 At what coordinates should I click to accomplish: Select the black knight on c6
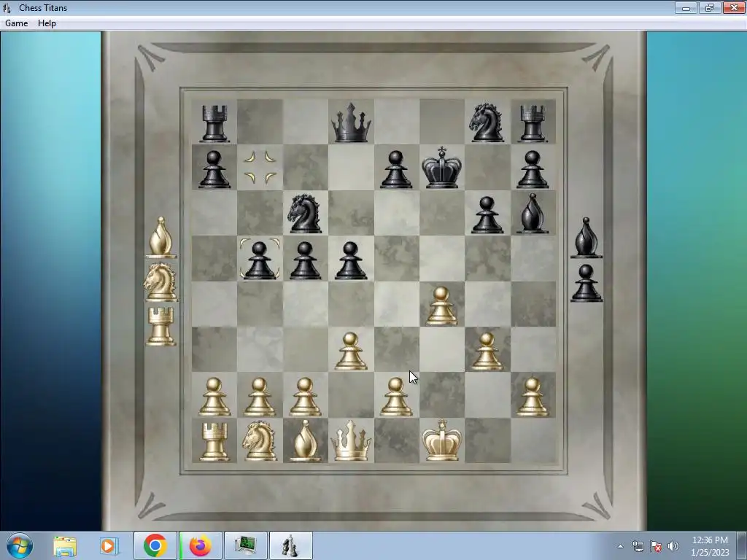(305, 214)
